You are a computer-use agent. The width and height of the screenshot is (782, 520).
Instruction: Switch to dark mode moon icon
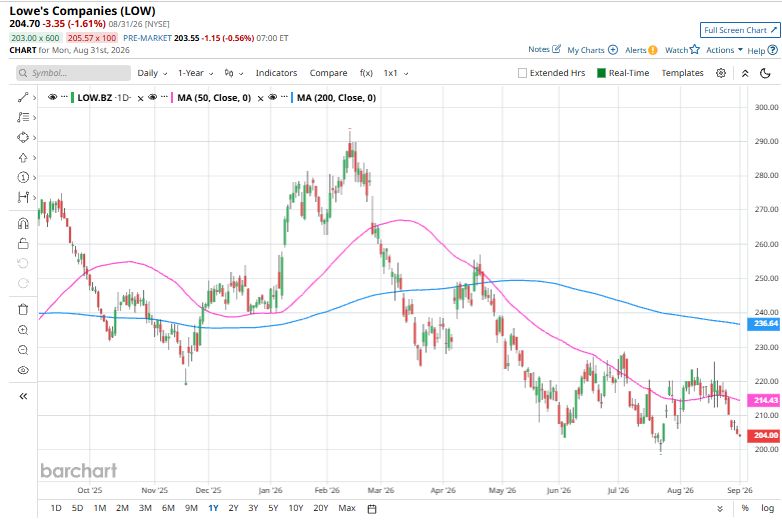(765, 73)
